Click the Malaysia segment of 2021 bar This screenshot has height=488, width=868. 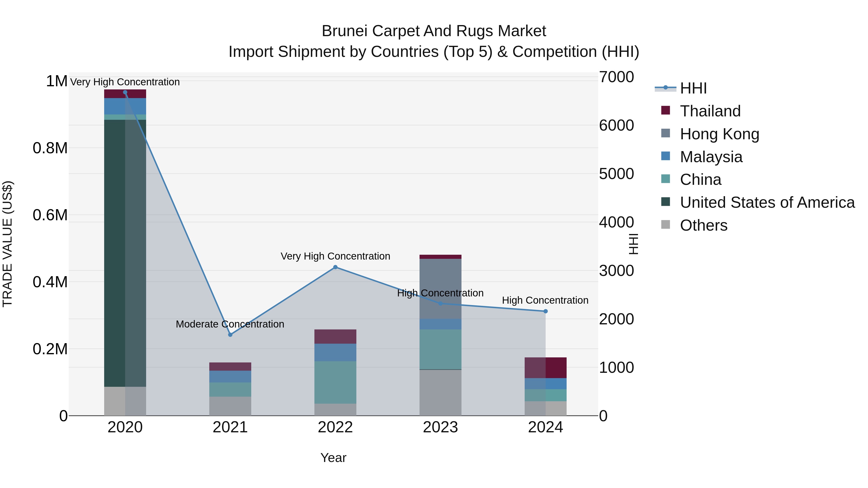click(x=230, y=376)
